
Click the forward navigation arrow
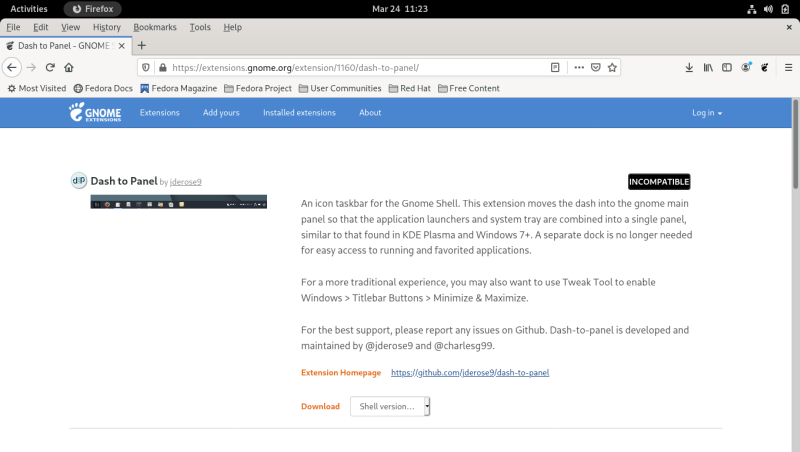point(31,67)
